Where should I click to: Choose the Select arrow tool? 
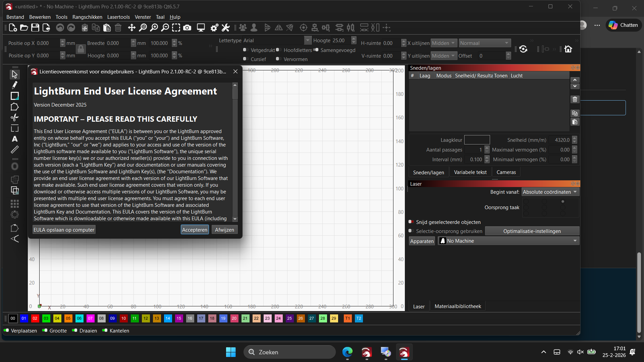pyautogui.click(x=14, y=74)
